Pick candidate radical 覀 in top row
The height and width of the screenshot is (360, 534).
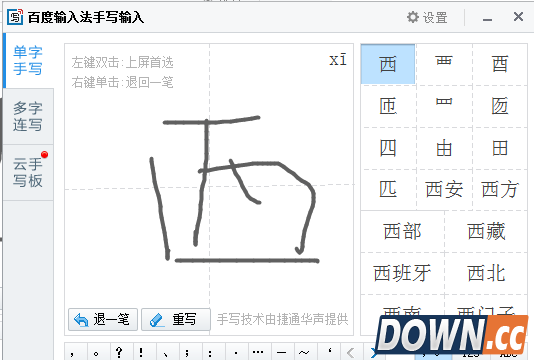(x=444, y=64)
